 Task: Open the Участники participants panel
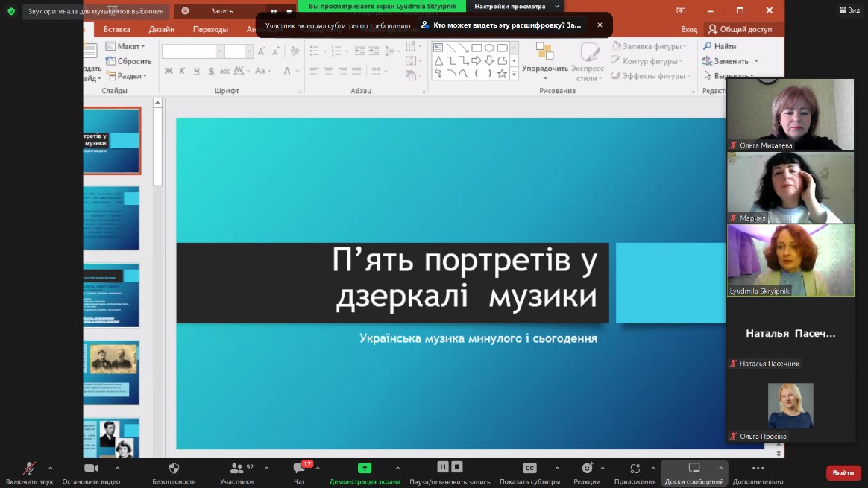tap(237, 474)
